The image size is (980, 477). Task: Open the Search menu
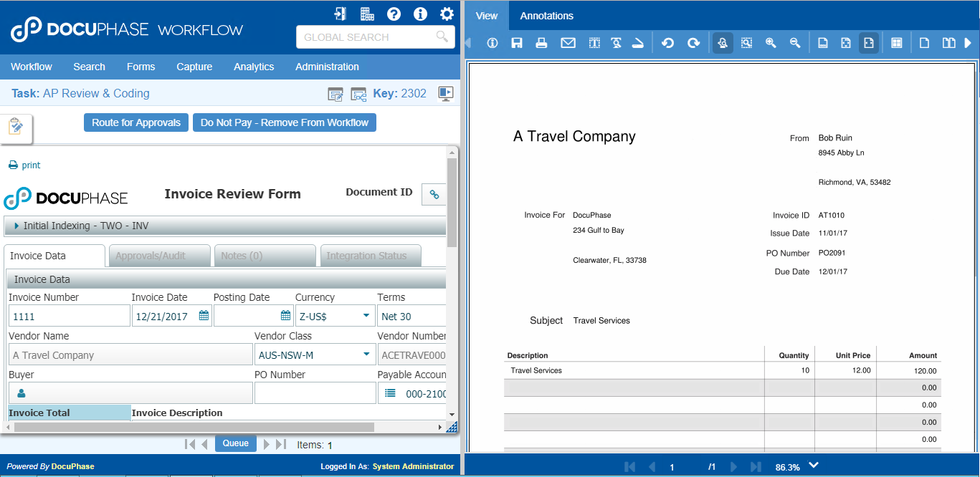89,67
